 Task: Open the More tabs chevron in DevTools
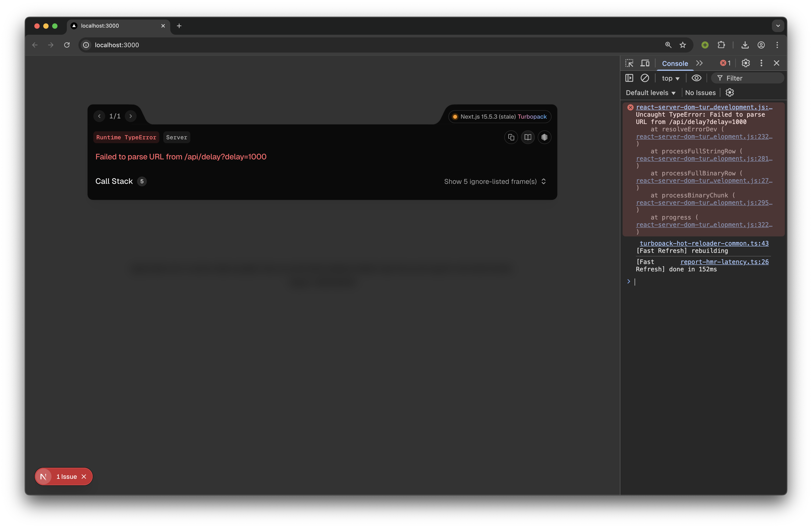(700, 63)
